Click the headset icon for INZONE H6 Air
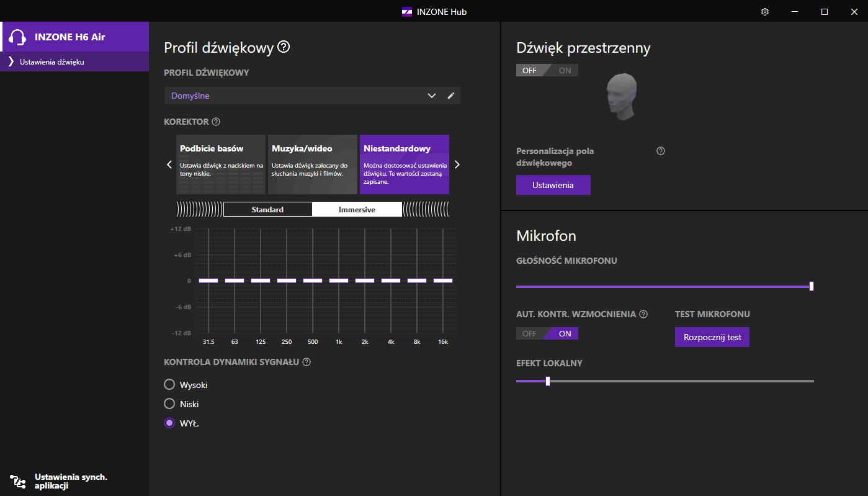The image size is (868, 496). pos(18,37)
